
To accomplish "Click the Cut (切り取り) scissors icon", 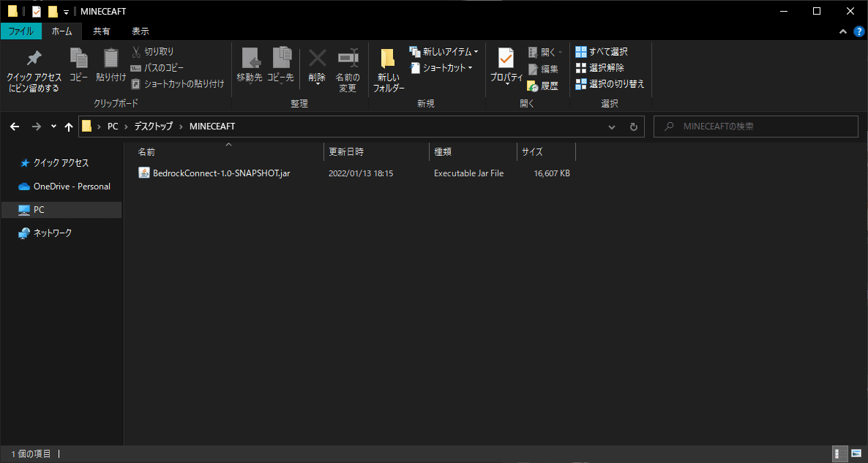I will (135, 51).
